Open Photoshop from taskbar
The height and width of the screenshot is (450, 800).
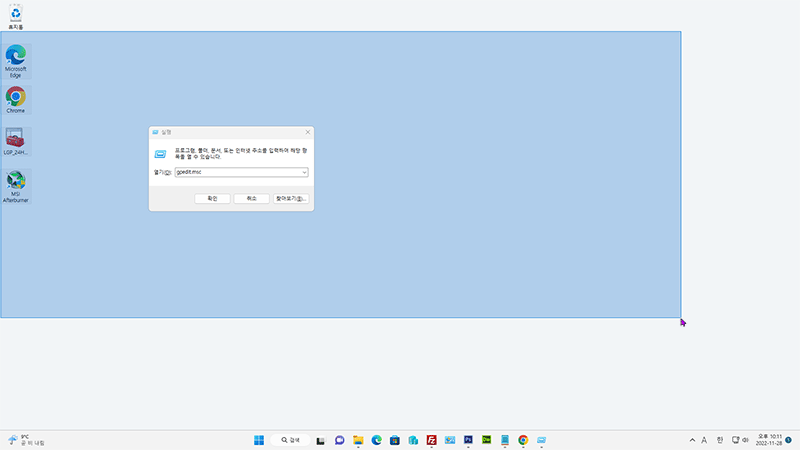tap(468, 440)
